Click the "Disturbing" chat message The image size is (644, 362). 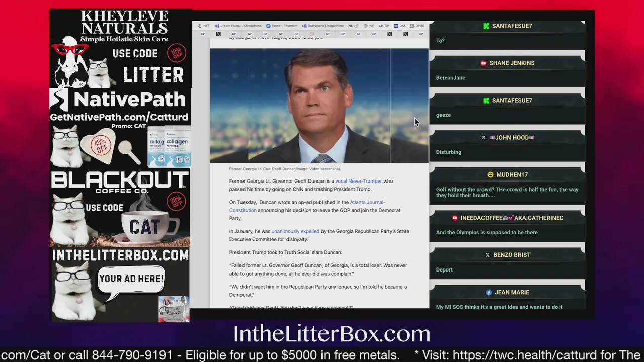(x=449, y=152)
